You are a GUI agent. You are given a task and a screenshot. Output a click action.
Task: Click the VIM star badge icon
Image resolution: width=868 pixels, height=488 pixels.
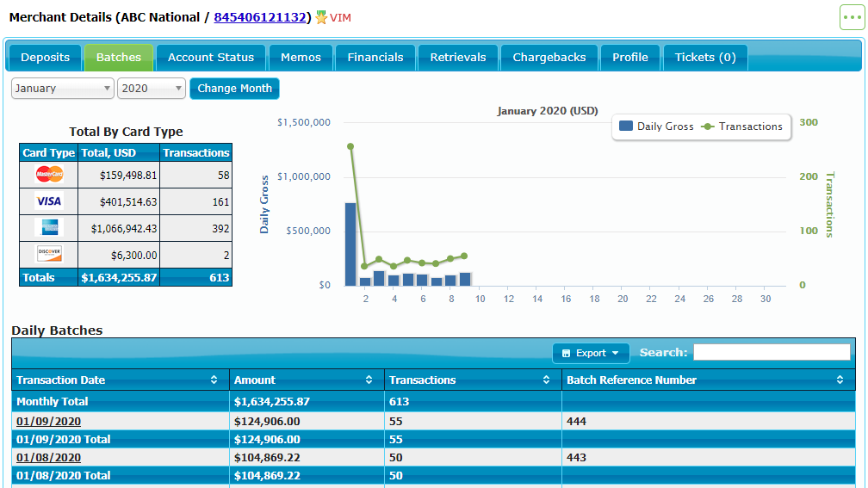pyautogui.click(x=322, y=17)
